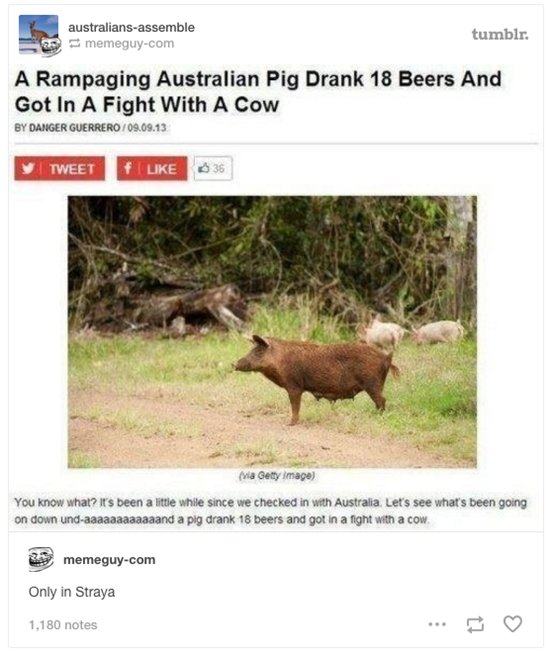View the 1,180 notes
Image resolution: width=550 pixels, height=654 pixels.
[63, 625]
